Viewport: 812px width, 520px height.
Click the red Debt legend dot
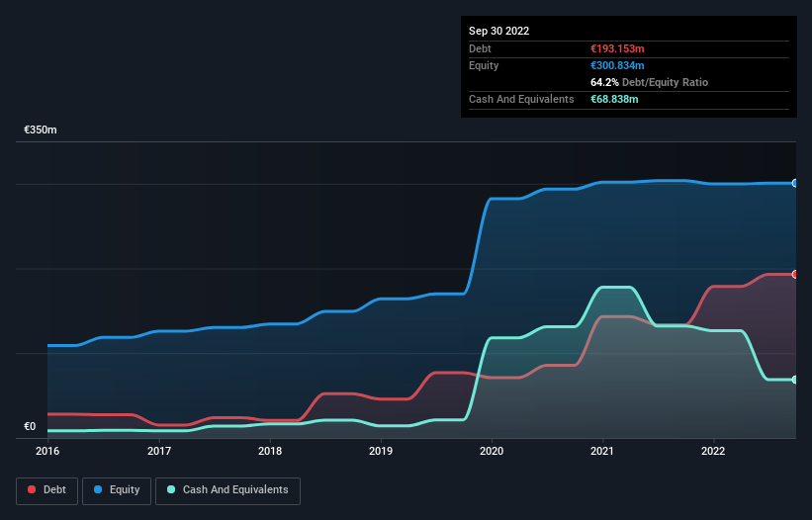pos(32,489)
